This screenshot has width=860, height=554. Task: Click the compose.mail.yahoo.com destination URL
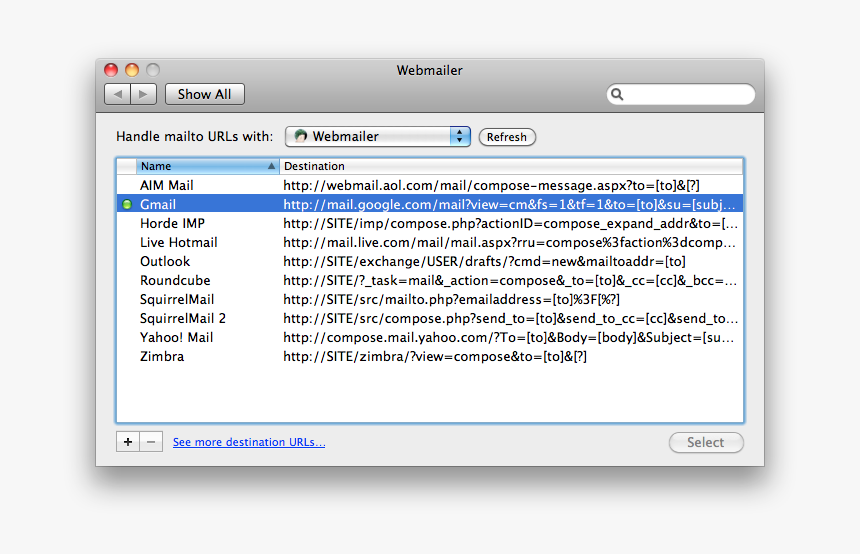[x=508, y=337]
